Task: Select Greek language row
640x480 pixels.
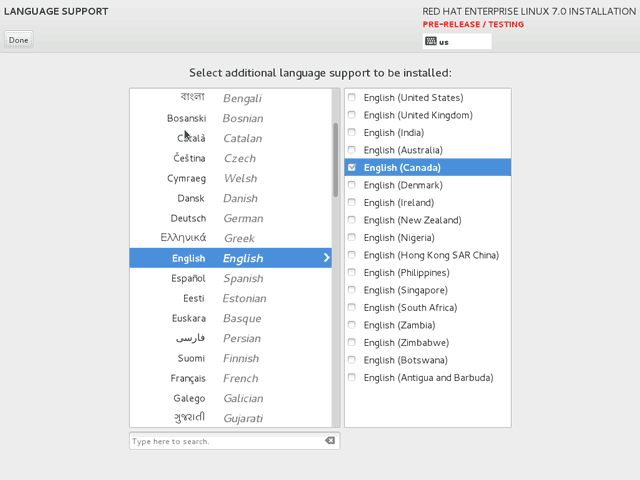Action: point(231,238)
